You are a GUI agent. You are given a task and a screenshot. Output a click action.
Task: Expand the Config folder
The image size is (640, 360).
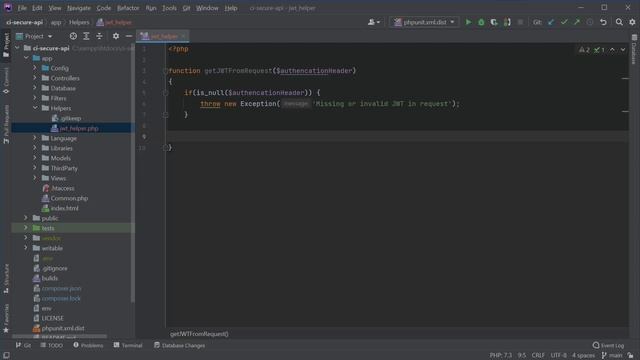(x=35, y=68)
